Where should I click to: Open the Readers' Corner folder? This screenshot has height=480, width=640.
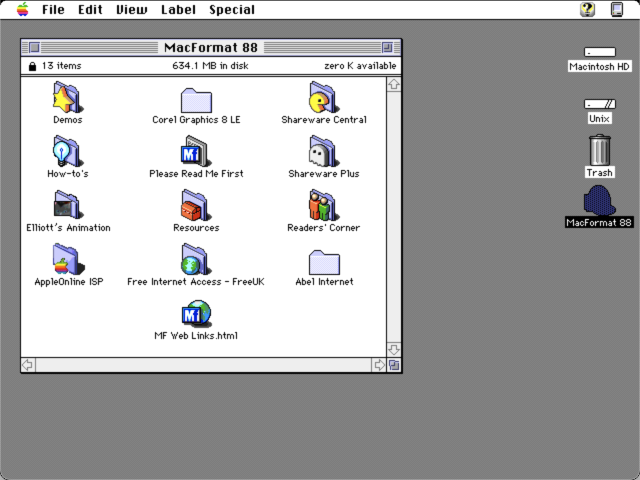[324, 205]
